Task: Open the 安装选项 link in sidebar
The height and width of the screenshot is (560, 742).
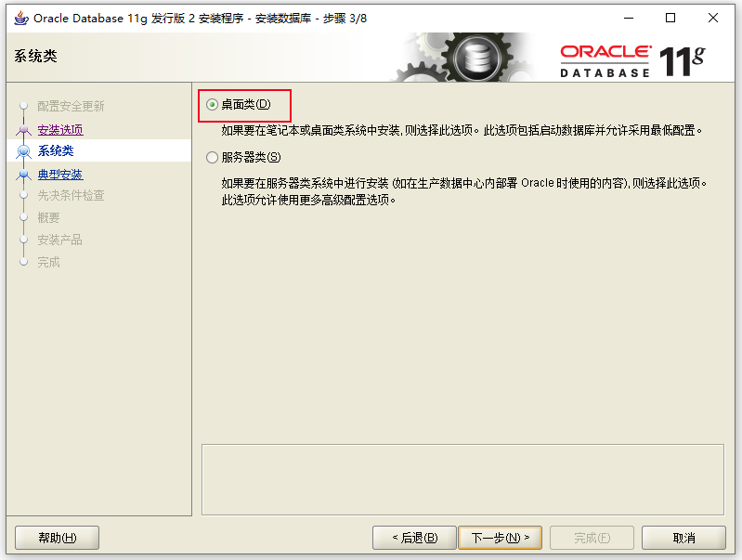Action: 60,130
